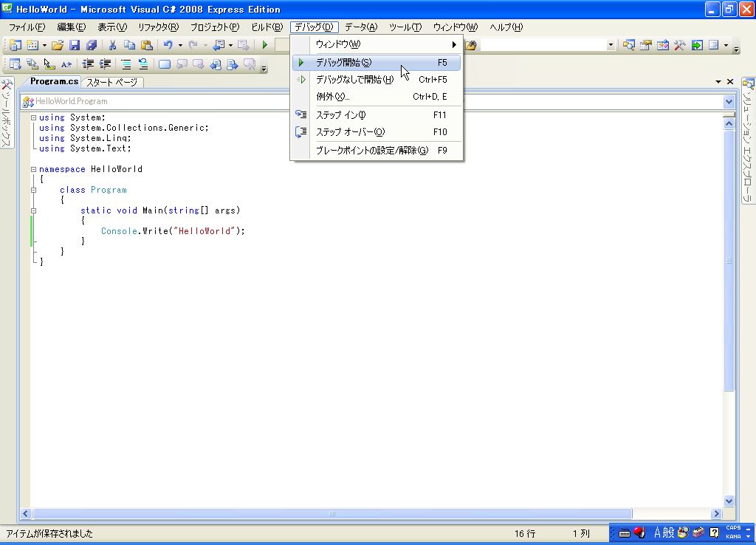756x545 pixels.
Task: Open the Add New Item dropdown arrow
Action: [x=44, y=45]
